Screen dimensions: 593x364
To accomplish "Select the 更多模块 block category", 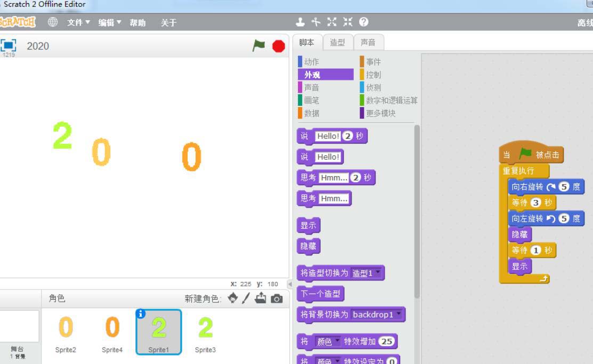I will pyautogui.click(x=388, y=113).
